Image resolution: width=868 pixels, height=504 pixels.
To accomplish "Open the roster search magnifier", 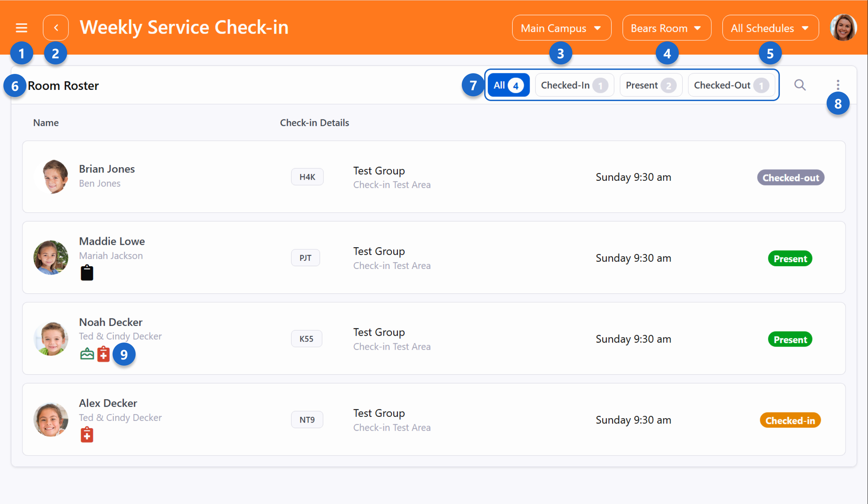I will [x=800, y=85].
